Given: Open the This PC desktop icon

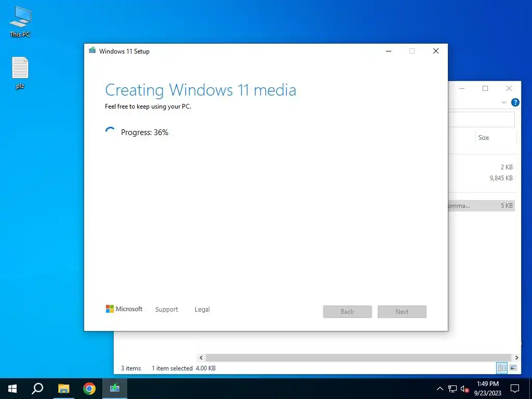Looking at the screenshot, I should coord(20,21).
